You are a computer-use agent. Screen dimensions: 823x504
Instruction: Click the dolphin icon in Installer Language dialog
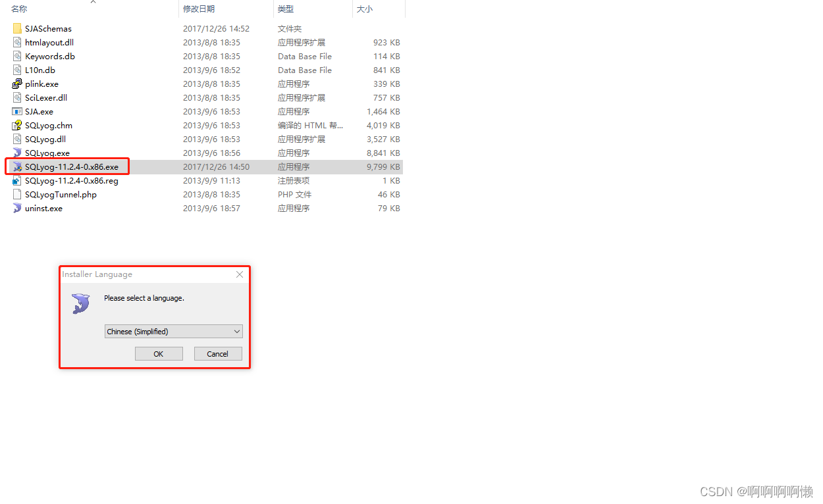81,303
